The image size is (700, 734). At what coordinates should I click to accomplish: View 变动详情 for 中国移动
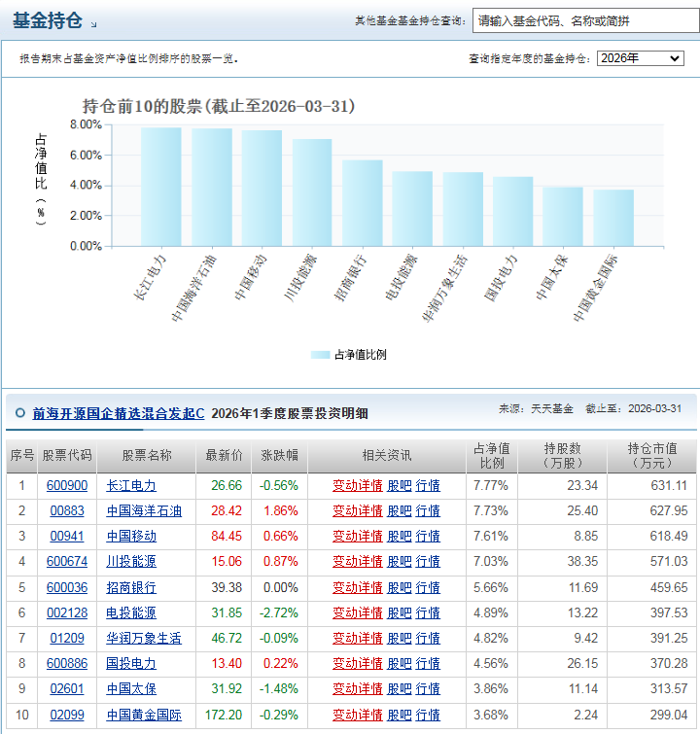[357, 536]
